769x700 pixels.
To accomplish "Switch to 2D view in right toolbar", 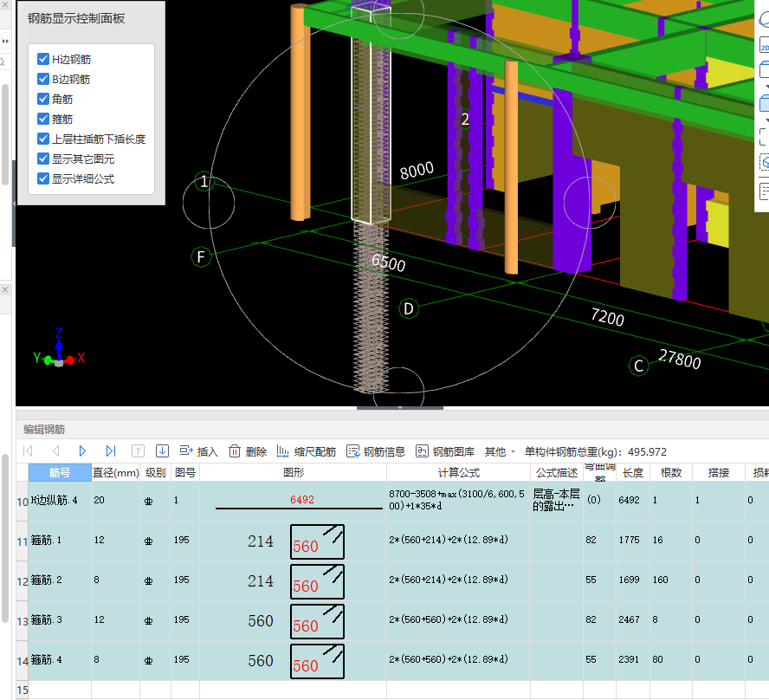I will 764,45.
